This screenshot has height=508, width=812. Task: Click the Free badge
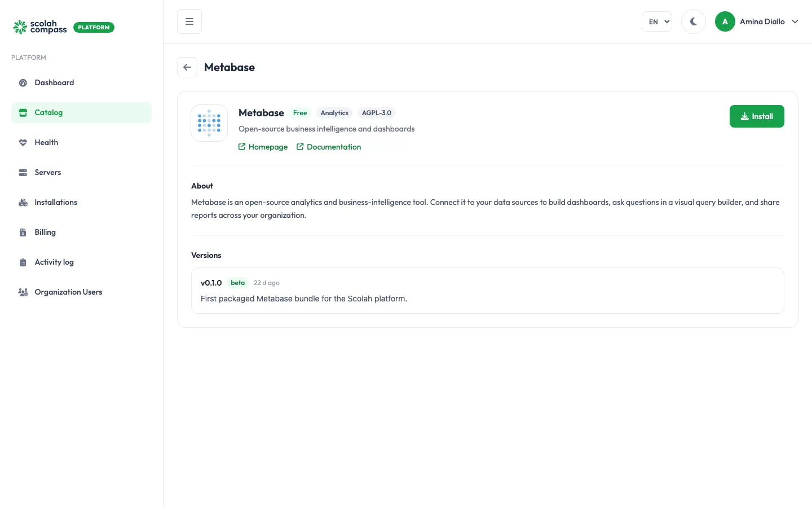(300, 113)
